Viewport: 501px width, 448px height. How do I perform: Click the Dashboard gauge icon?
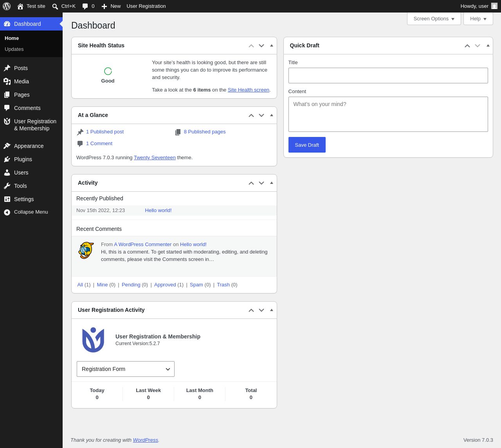pyautogui.click(x=7, y=24)
